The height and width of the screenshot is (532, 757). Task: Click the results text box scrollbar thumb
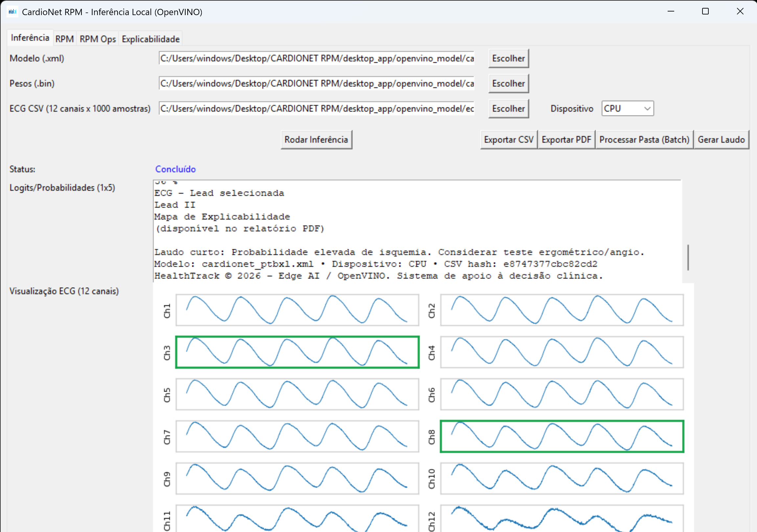688,257
